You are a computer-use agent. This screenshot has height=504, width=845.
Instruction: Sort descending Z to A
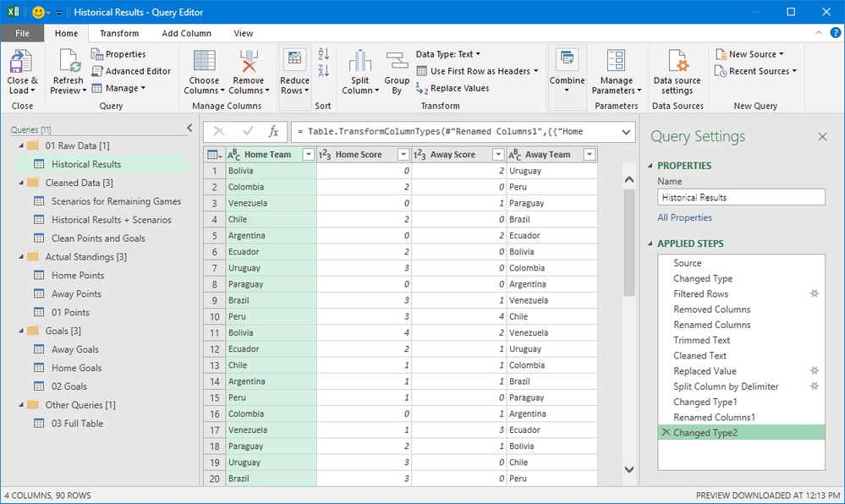323,70
